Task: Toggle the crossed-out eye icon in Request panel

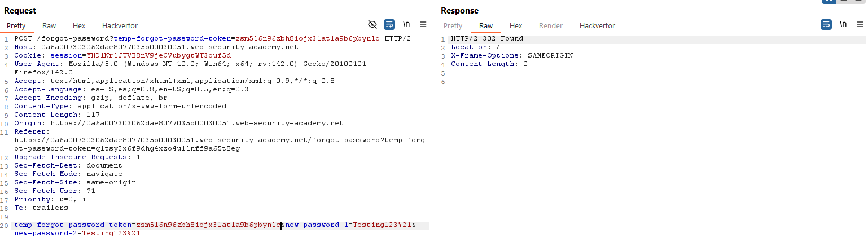Action: (x=372, y=24)
